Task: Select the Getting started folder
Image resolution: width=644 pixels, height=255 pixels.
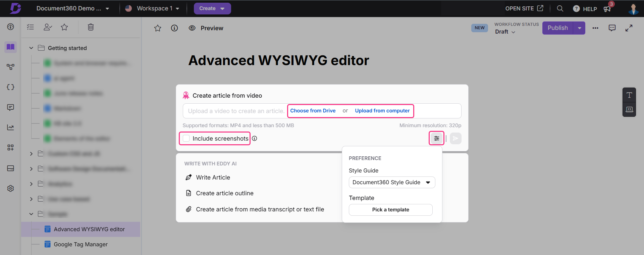Action: pyautogui.click(x=67, y=48)
